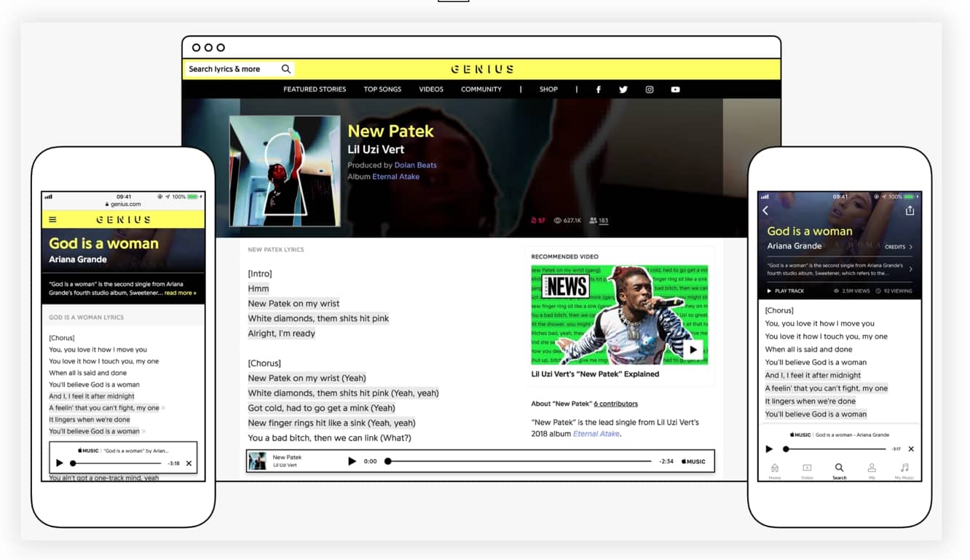The width and height of the screenshot is (970, 560).
Task: Play the recommended video thumbnail
Action: tap(693, 350)
